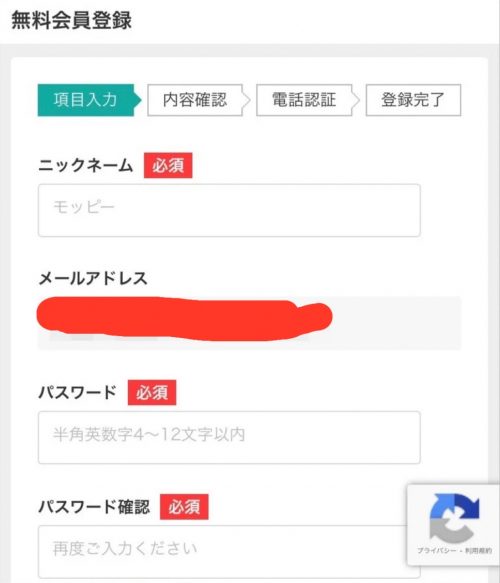The height and width of the screenshot is (583, 500).
Task: Open the 利用規約 link in reCAPTCHA badge
Action: [x=478, y=551]
